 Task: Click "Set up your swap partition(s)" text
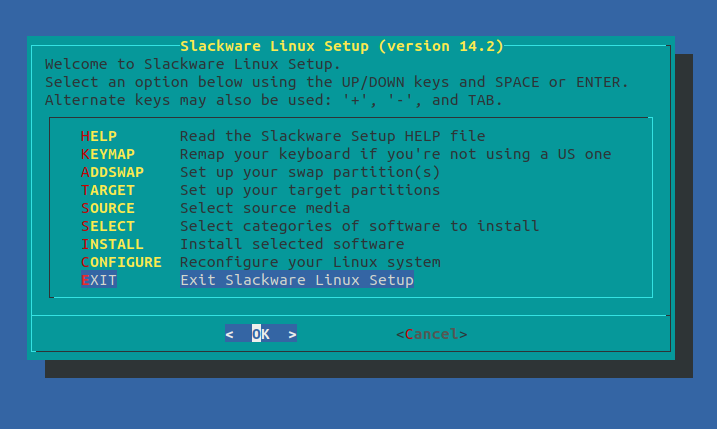coord(310,172)
